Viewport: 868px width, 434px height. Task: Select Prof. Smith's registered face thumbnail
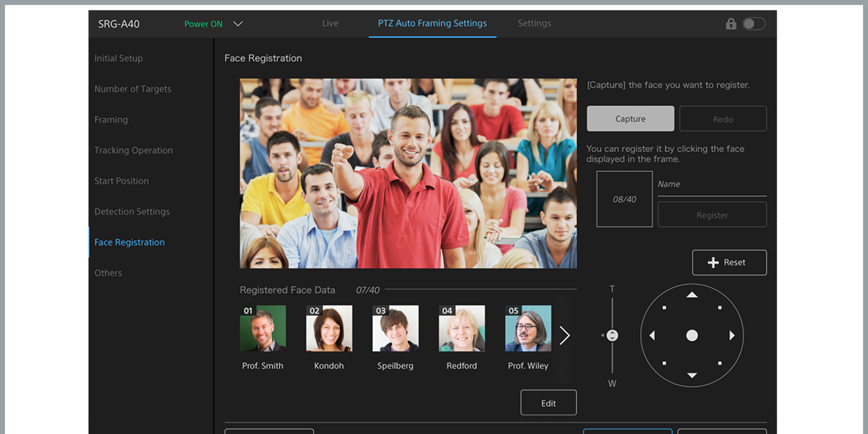(x=262, y=329)
